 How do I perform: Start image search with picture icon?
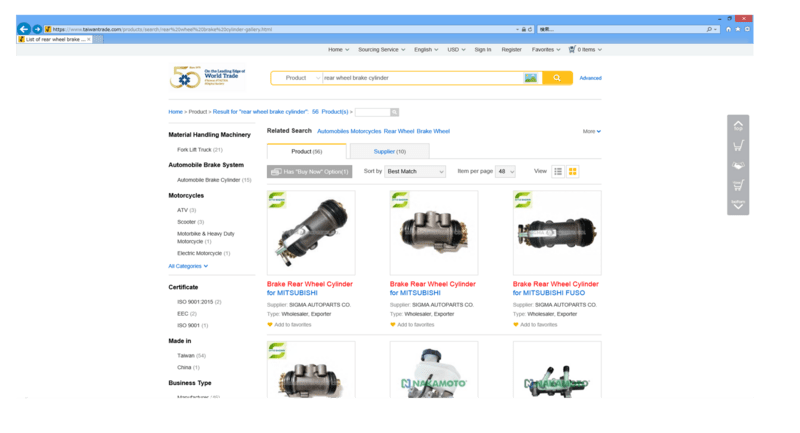coord(531,78)
